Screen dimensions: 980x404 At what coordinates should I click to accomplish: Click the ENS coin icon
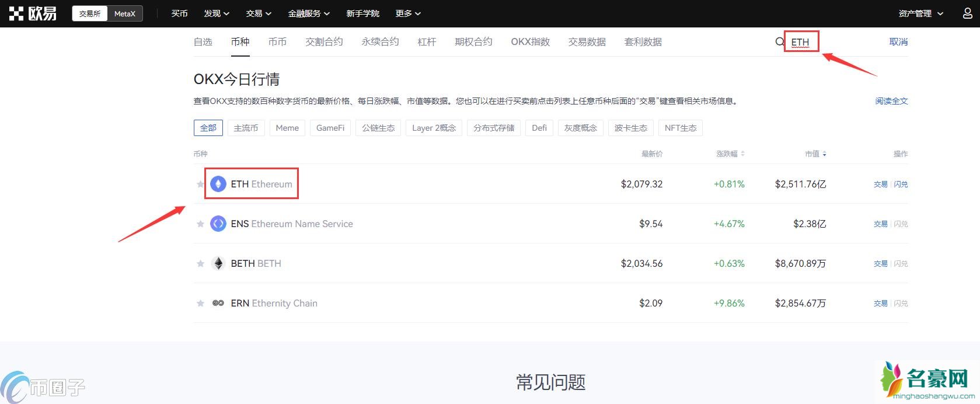(x=218, y=224)
